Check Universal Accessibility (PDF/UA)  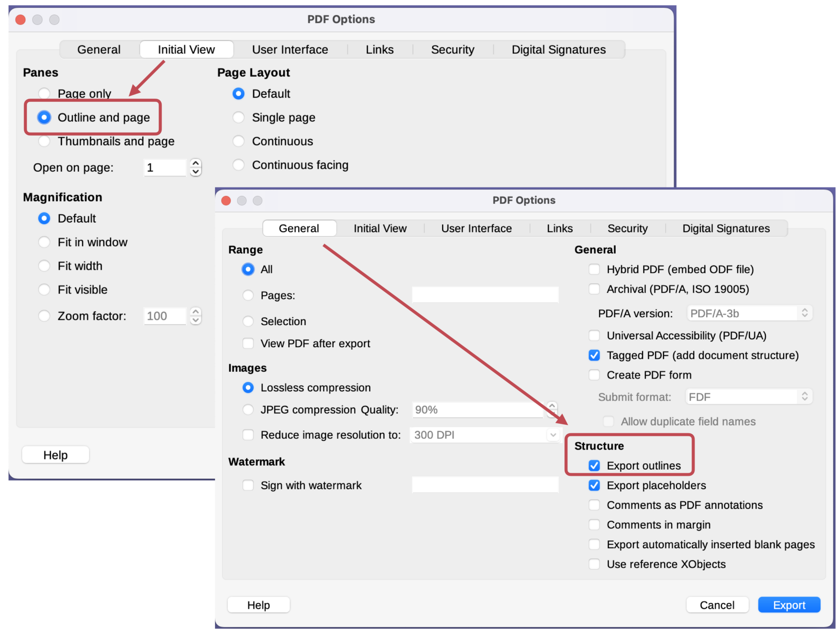594,335
